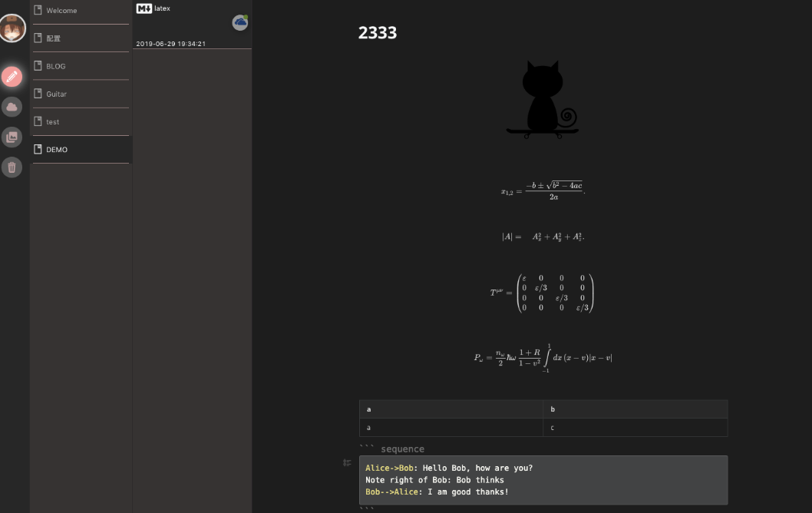Select the pink pencil edit icon
The height and width of the screenshot is (513, 812).
coord(12,77)
